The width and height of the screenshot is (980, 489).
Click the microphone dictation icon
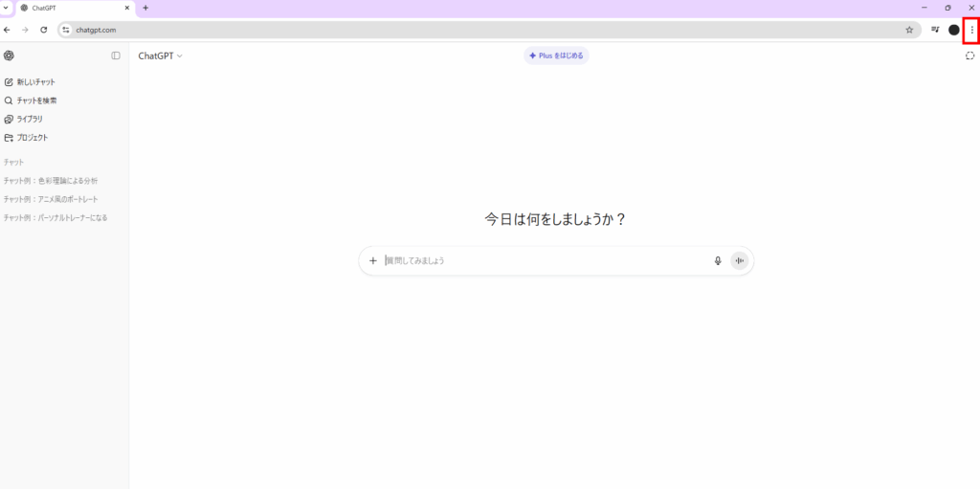click(718, 260)
